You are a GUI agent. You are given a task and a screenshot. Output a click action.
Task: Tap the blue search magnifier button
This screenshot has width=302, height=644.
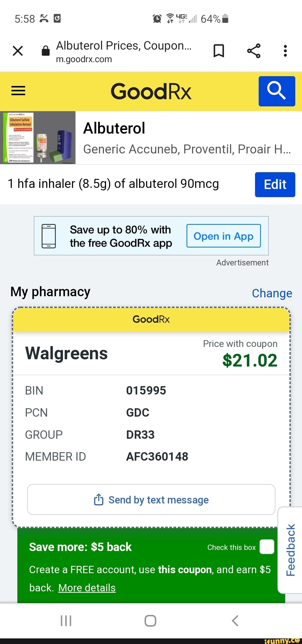pyautogui.click(x=277, y=91)
